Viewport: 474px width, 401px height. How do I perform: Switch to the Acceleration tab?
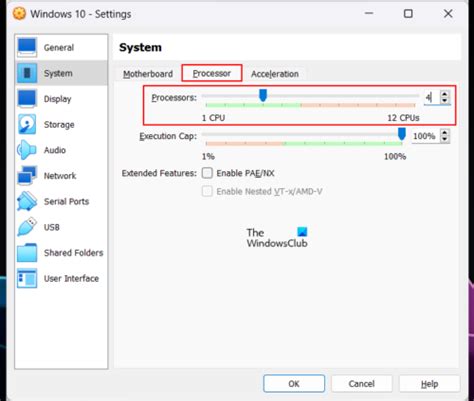pos(275,74)
